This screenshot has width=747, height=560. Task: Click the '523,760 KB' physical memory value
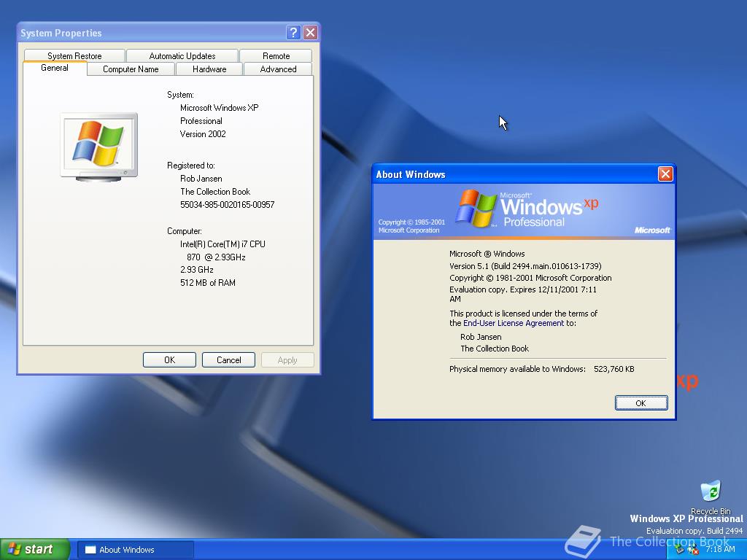614,369
